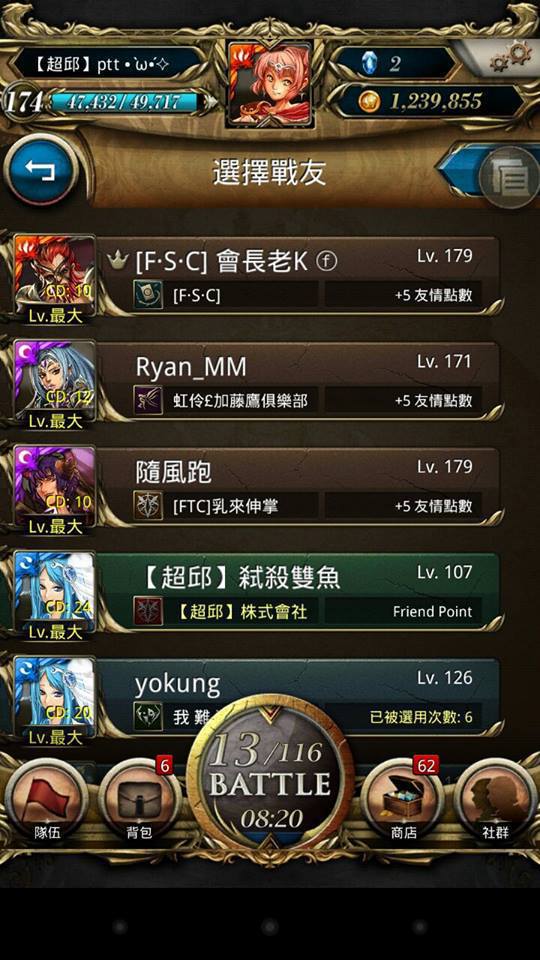This screenshot has height=960, width=540.
Task: Select yokung from the ally list
Action: [x=257, y=699]
